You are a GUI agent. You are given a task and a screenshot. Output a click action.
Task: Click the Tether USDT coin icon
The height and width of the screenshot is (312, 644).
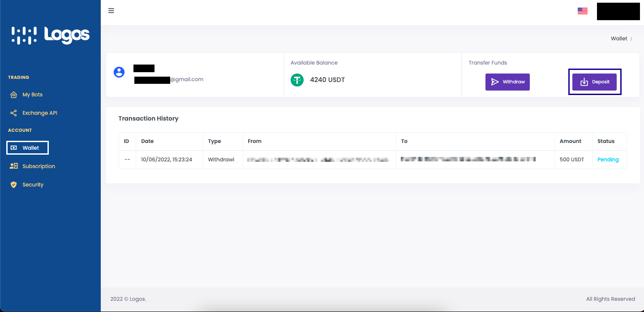click(297, 80)
